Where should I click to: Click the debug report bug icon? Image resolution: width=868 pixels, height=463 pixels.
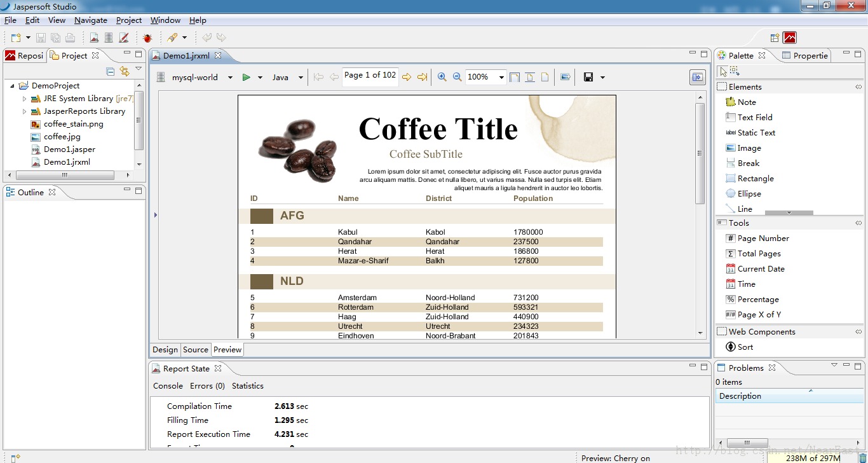(x=147, y=38)
